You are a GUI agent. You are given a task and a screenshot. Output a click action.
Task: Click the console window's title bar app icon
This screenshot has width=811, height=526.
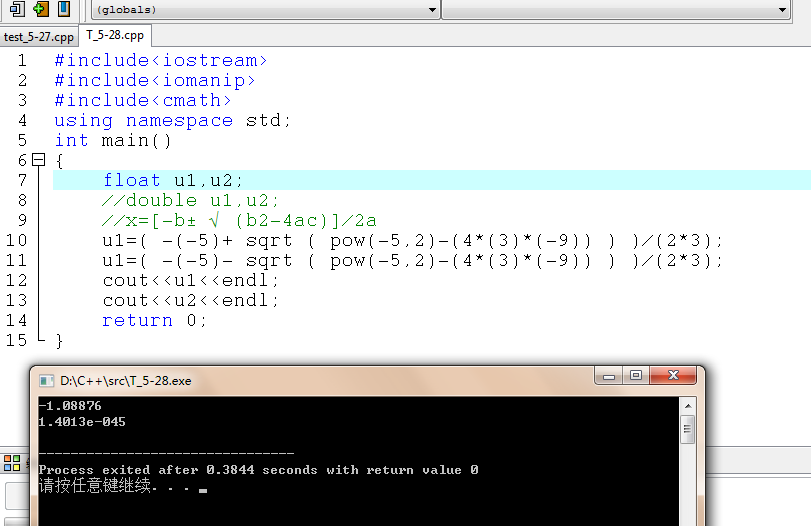coord(47,381)
